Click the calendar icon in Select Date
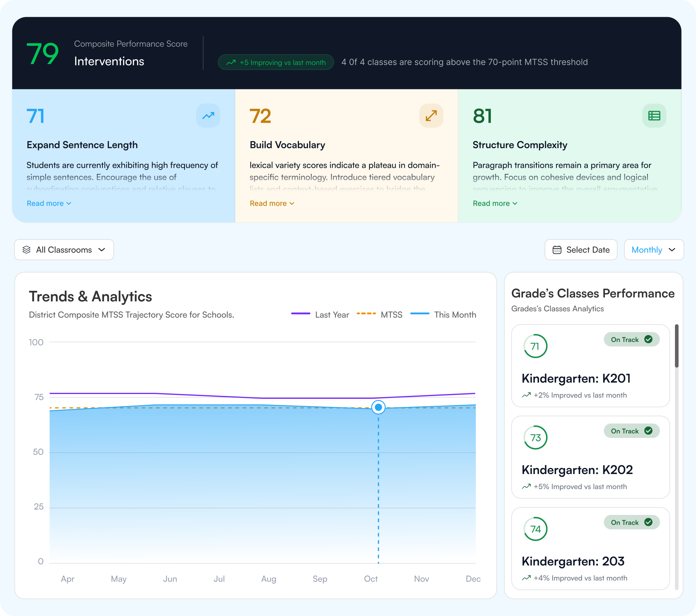Image resolution: width=696 pixels, height=616 pixels. [557, 250]
